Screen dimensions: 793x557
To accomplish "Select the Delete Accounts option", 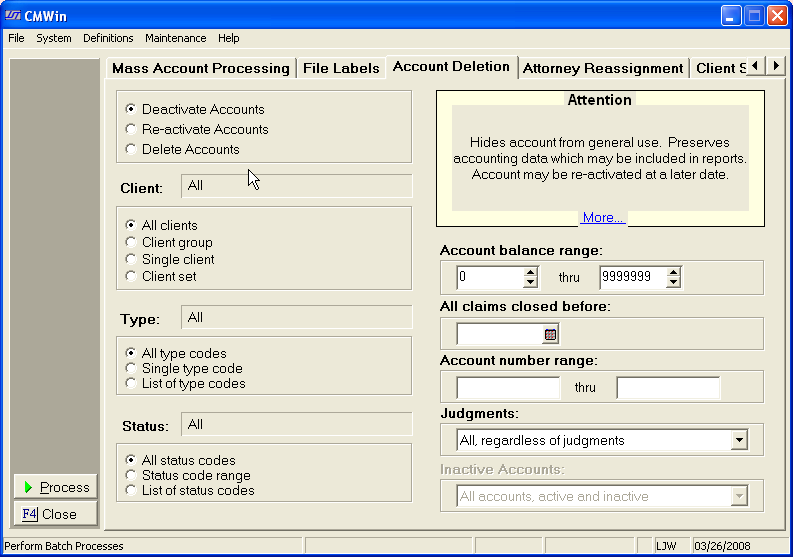I will (x=131, y=149).
